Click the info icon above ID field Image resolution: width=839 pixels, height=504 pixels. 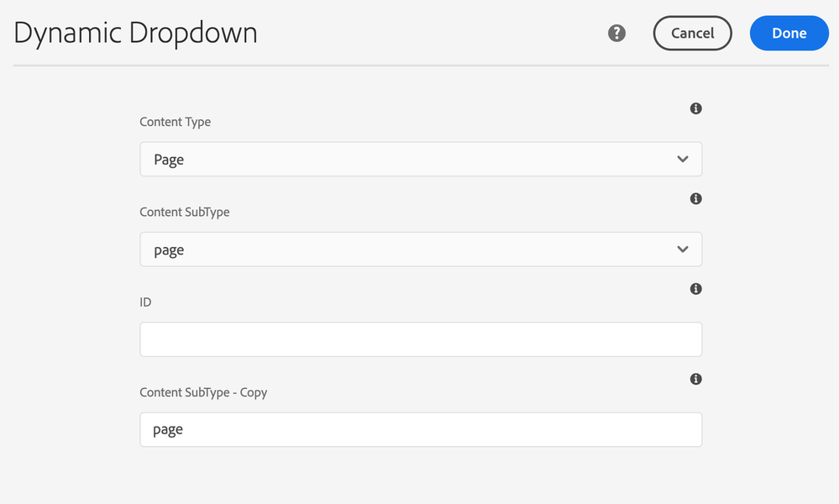click(695, 289)
